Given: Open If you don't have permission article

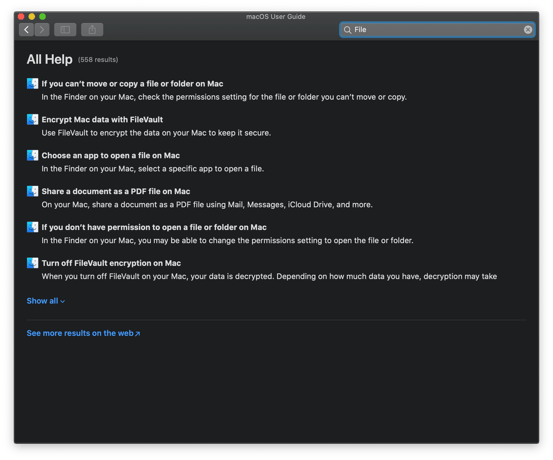Looking at the screenshot, I should click(x=154, y=227).
